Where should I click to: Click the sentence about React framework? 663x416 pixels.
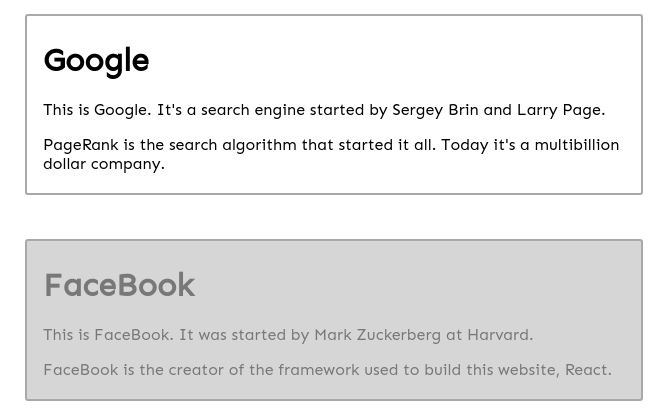(x=328, y=370)
